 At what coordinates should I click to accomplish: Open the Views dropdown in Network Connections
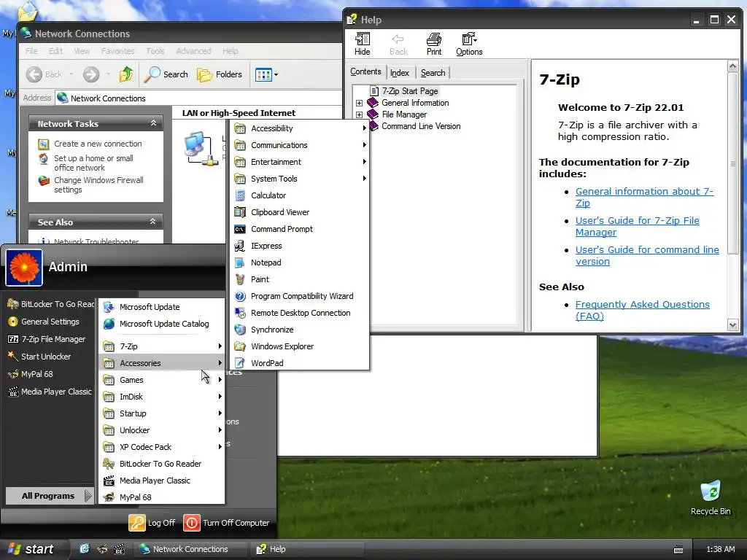pos(266,74)
